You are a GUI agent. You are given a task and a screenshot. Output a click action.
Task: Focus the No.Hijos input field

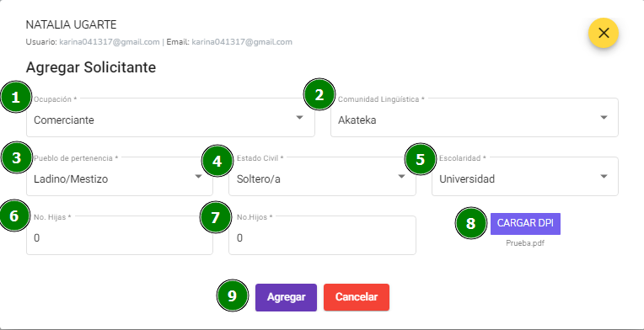[x=322, y=236]
